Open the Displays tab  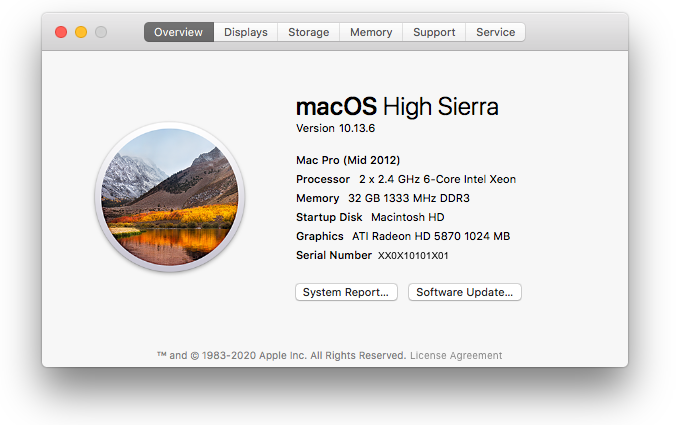point(246,32)
